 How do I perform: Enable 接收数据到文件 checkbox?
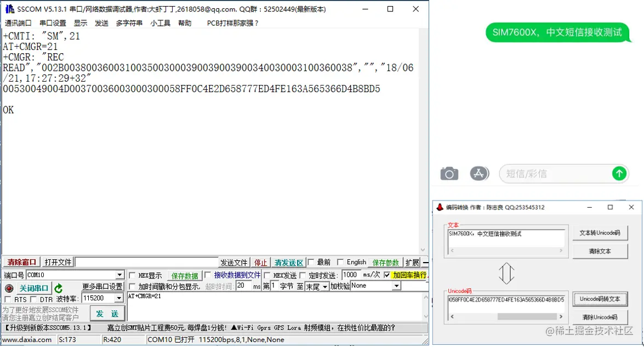pos(207,275)
